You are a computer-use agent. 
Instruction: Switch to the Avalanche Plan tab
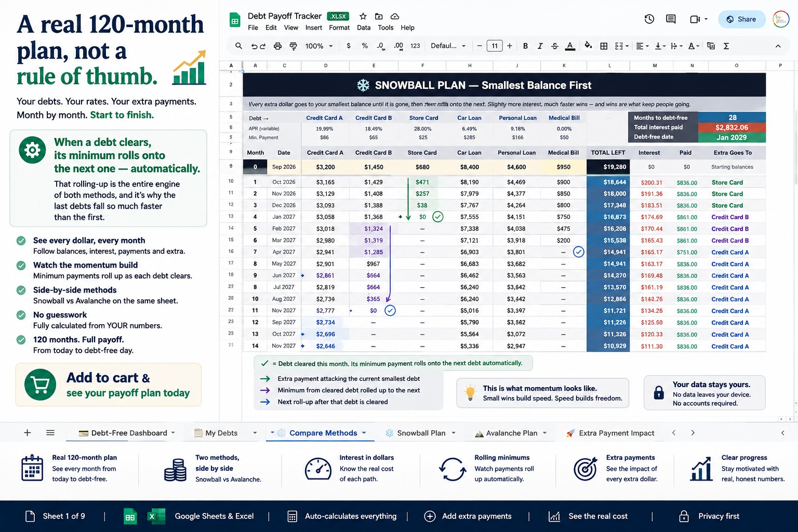pos(511,433)
